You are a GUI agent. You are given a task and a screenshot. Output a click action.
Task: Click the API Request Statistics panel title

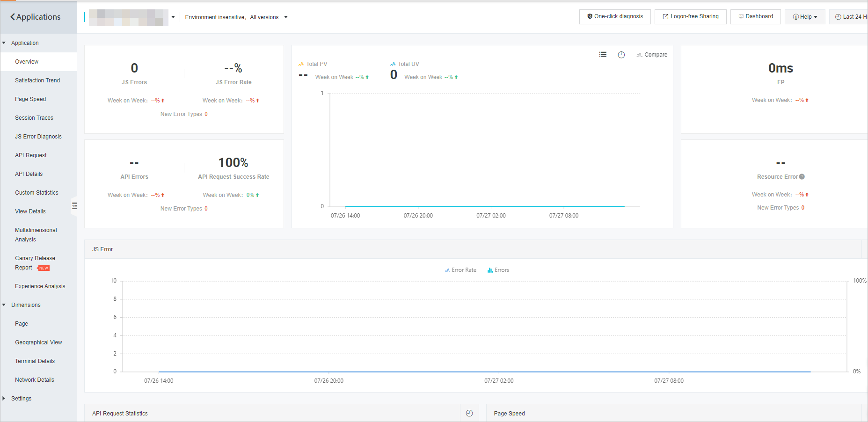(x=120, y=414)
